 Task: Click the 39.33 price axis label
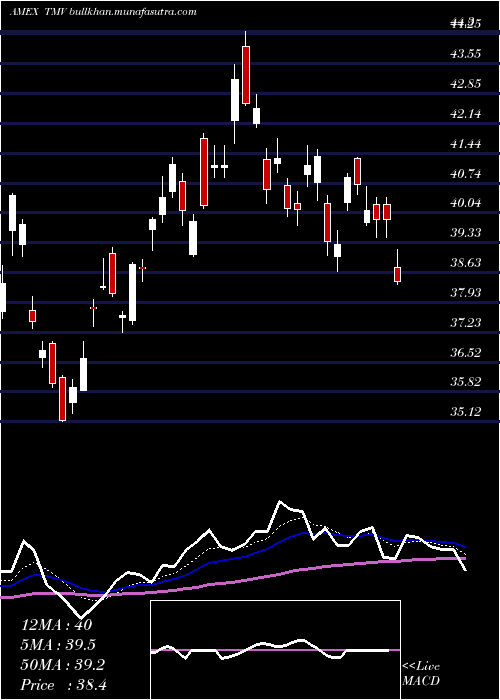(466, 233)
